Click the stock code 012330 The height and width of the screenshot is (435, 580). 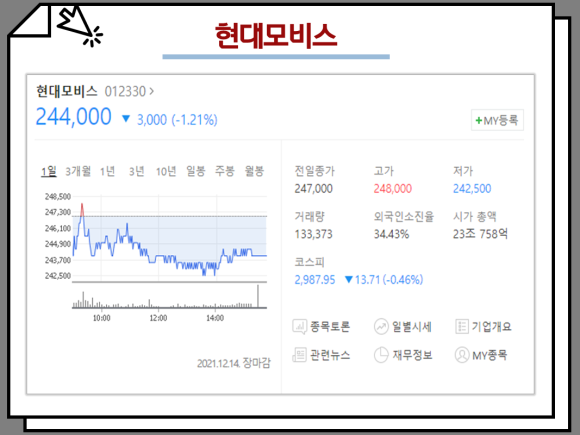[125, 91]
